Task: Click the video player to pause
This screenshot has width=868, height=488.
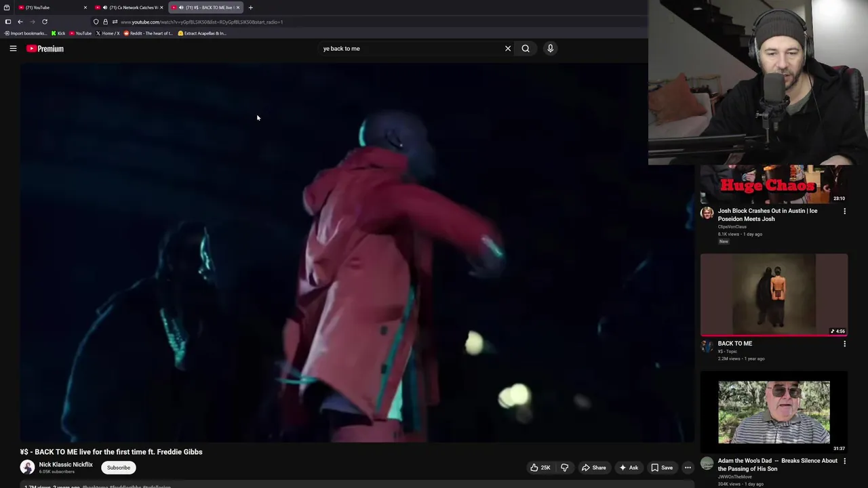Action: (x=357, y=252)
